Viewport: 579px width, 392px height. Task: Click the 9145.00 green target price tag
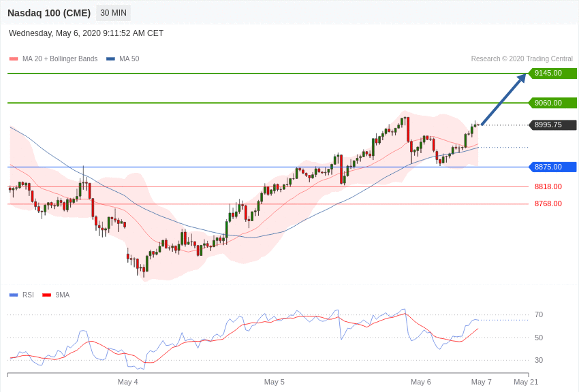pyautogui.click(x=553, y=73)
